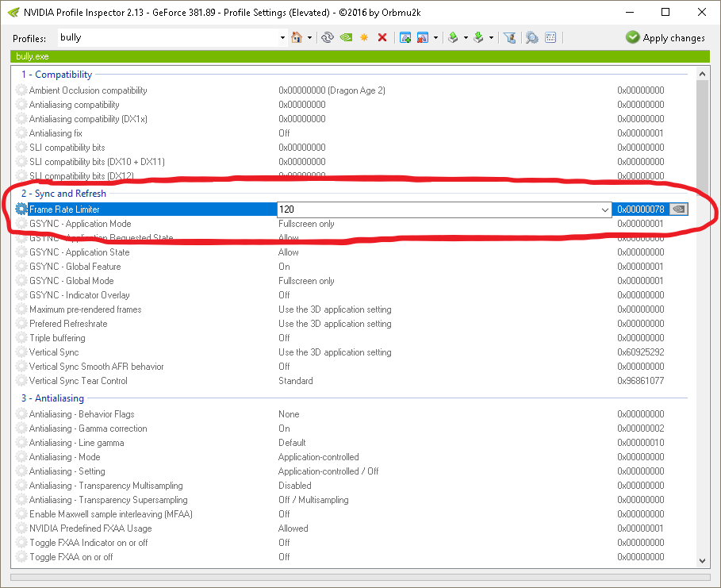The height and width of the screenshot is (588, 721).
Task: Click the bit value editor grid icon
Action: tap(550, 38)
